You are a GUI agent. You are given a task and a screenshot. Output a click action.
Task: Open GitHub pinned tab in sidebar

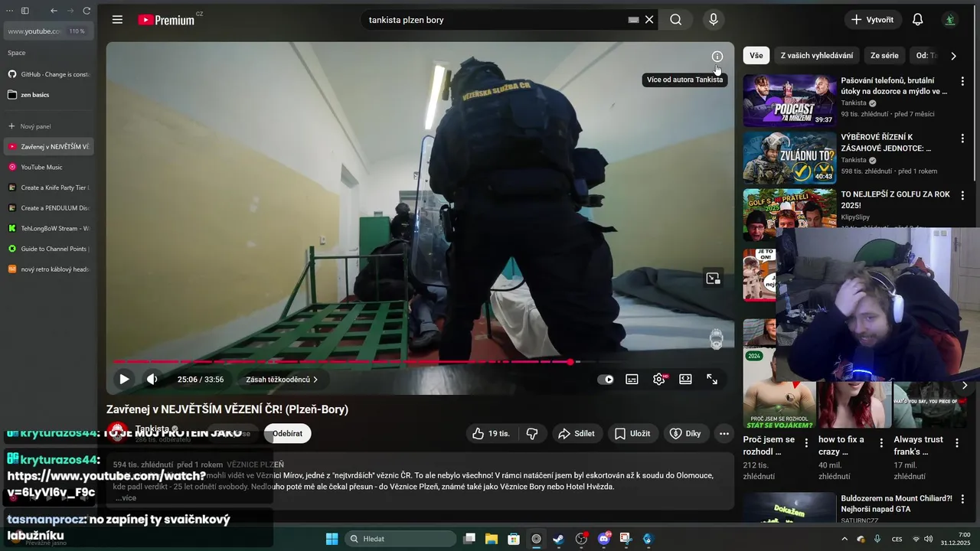[x=50, y=74]
